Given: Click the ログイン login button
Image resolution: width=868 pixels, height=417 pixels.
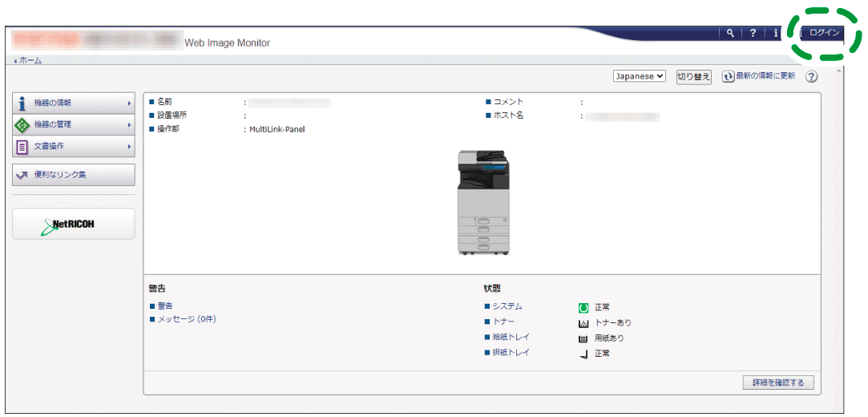Looking at the screenshot, I should pyautogui.click(x=824, y=33).
